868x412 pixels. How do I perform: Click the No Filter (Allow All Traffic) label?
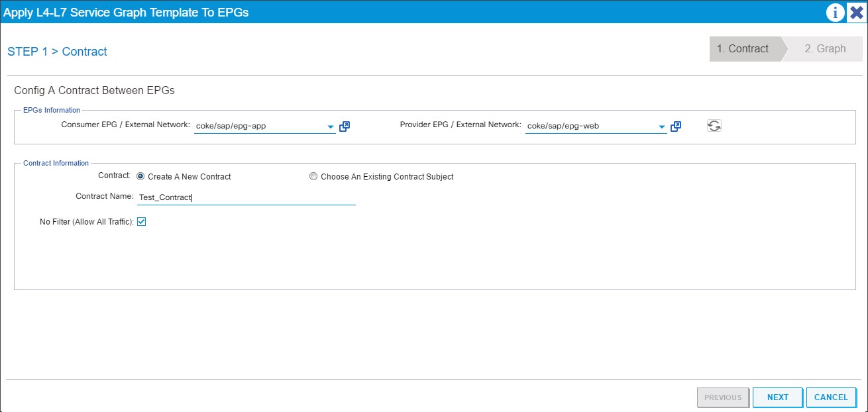[x=87, y=221]
